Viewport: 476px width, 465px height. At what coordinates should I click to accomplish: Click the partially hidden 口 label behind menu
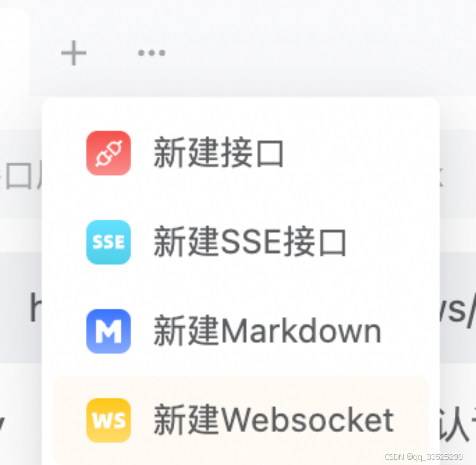click(19, 176)
